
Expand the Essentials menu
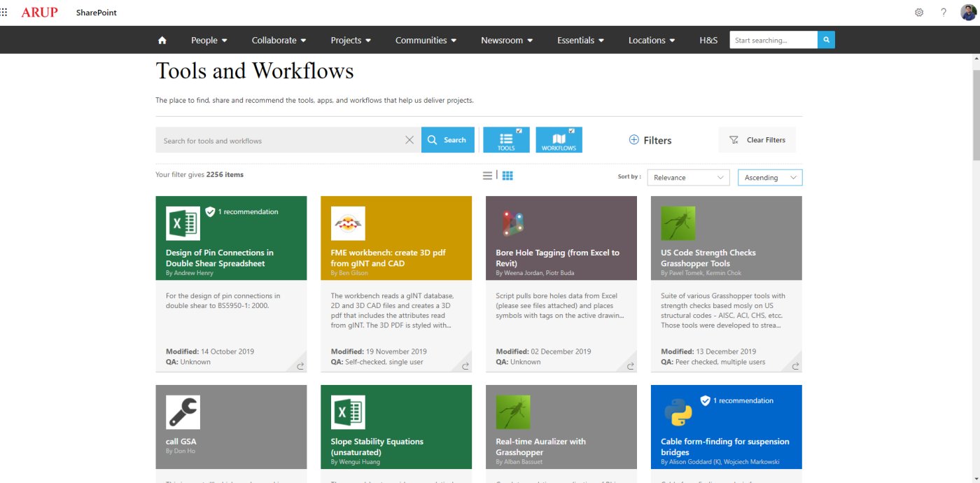click(581, 40)
